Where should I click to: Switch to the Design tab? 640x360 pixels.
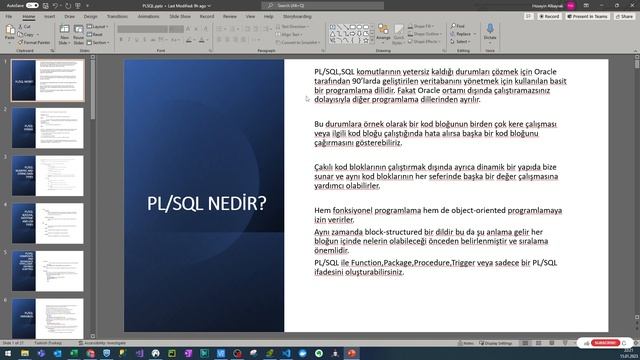90,16
